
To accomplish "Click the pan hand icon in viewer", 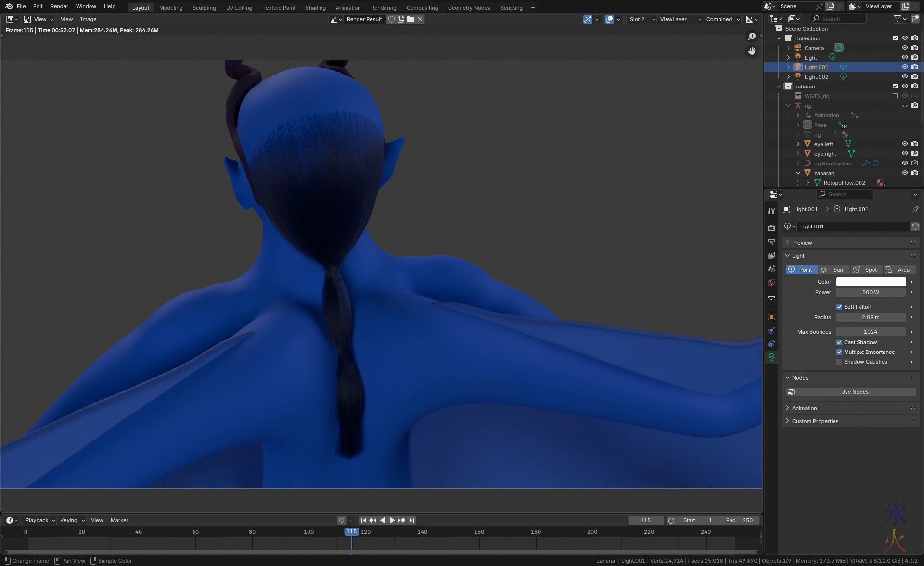I will 752,51.
